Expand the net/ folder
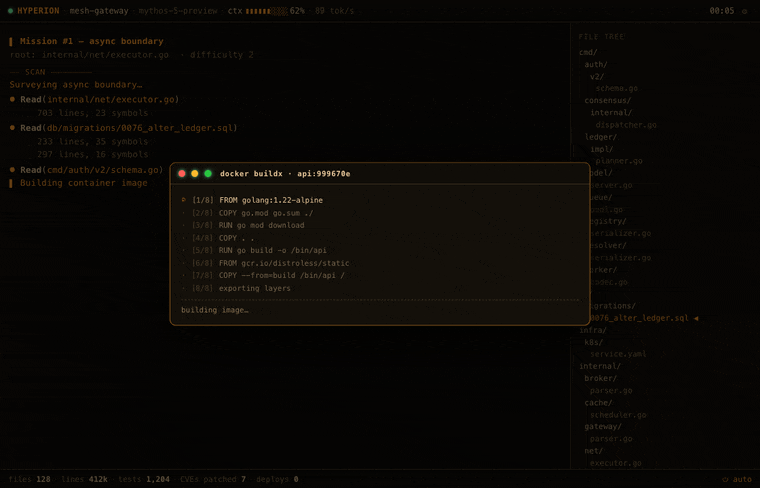This screenshot has width=760, height=488. (594, 451)
